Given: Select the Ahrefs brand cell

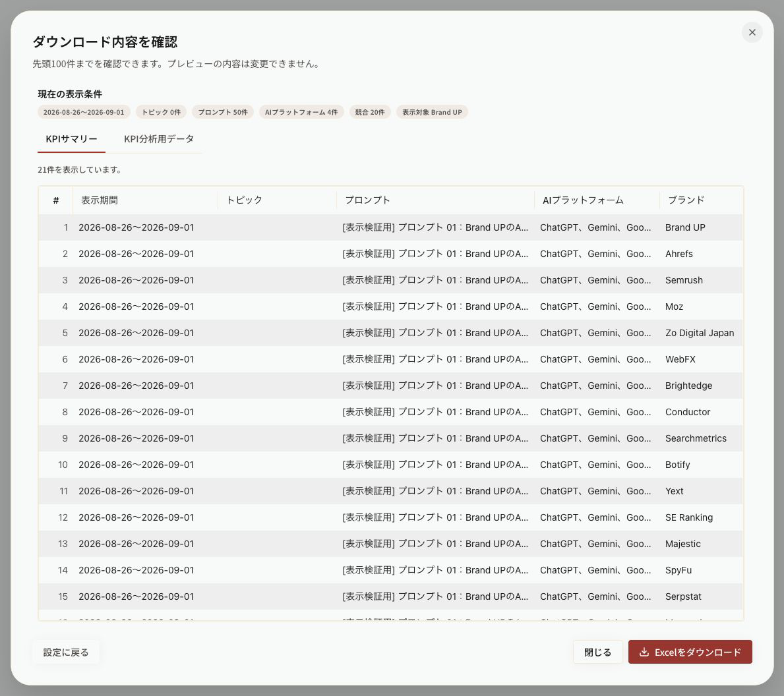Looking at the screenshot, I should (x=702, y=254).
